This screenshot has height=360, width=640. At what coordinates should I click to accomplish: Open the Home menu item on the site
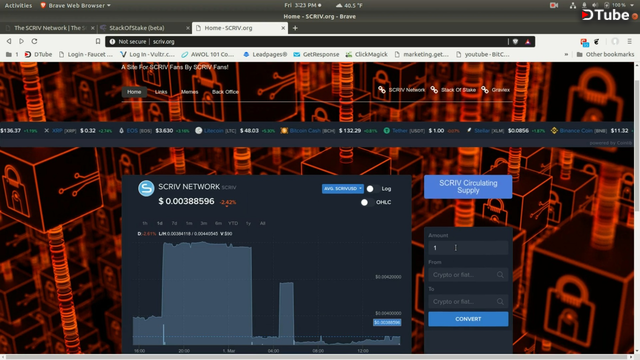[134, 92]
